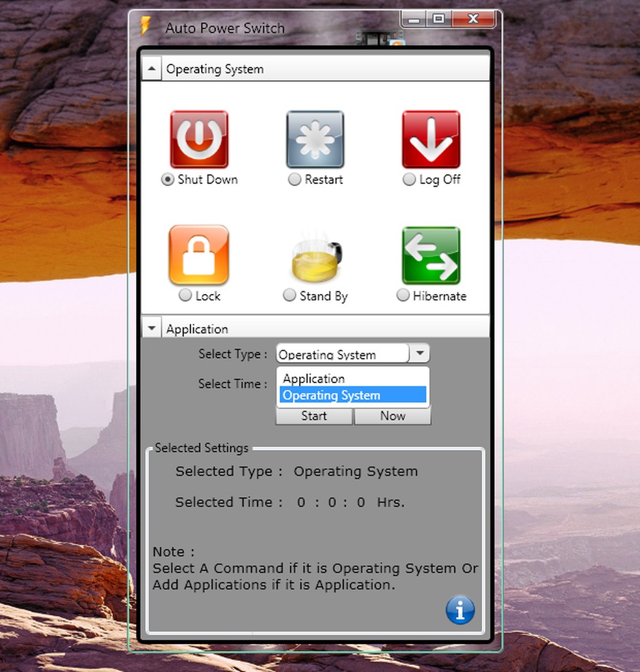Click the red Log Off arrow icon
The height and width of the screenshot is (672, 640).
click(x=431, y=139)
